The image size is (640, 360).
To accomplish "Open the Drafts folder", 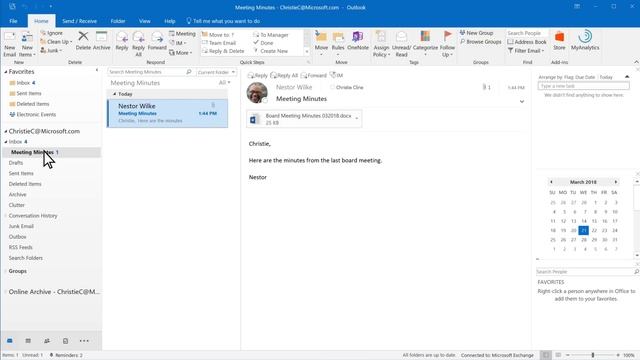I will click(x=16, y=163).
